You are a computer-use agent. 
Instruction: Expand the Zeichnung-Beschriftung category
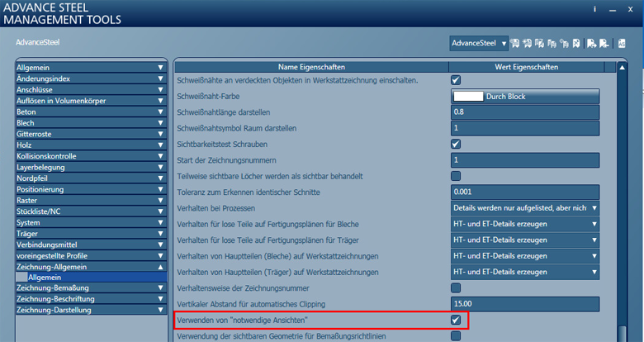pyautogui.click(x=91, y=299)
